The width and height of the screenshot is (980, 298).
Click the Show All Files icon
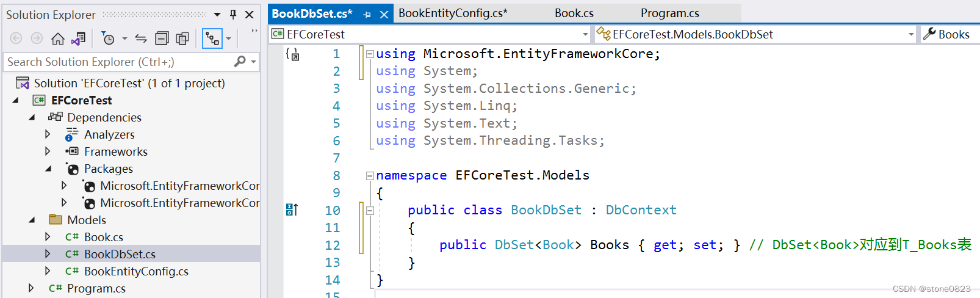tap(182, 39)
